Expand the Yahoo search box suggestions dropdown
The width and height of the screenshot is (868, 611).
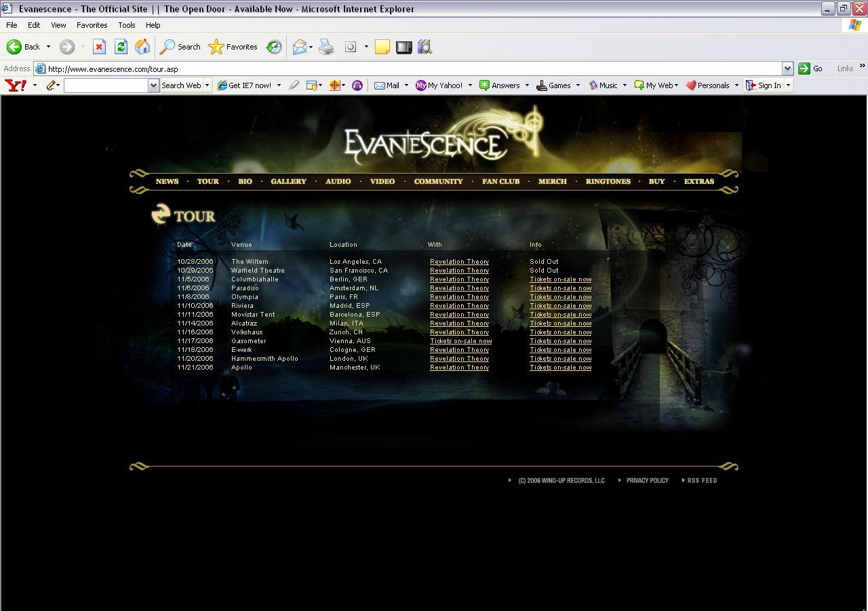click(153, 85)
